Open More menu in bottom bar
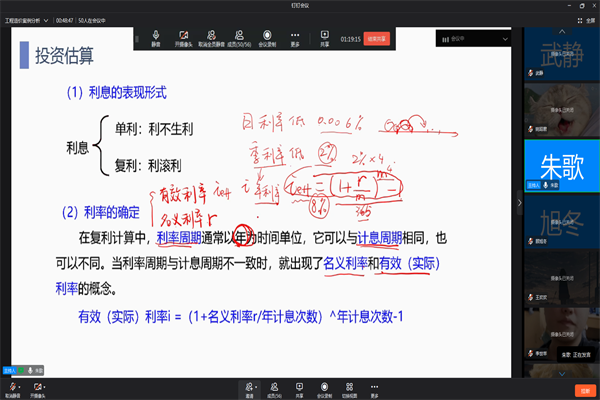Viewport: 600px width, 400px height. [x=374, y=390]
